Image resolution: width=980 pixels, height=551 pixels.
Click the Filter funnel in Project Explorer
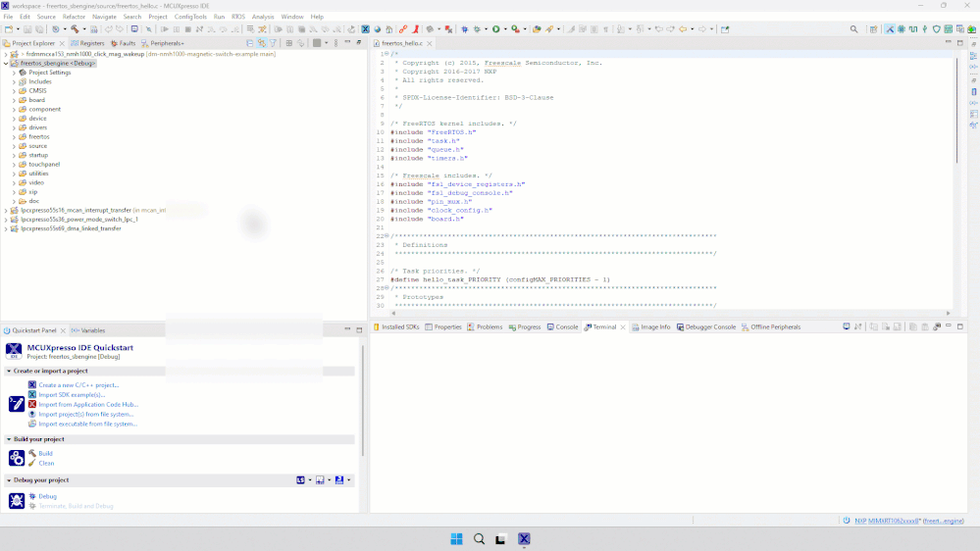(x=273, y=43)
